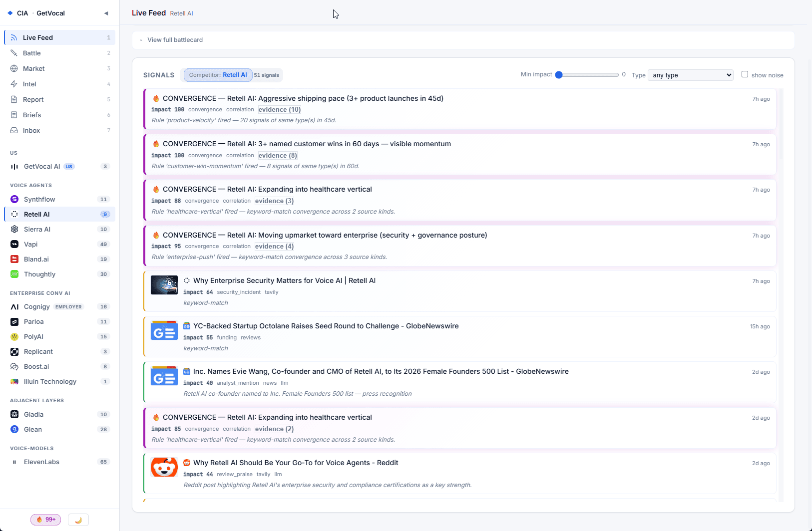812x531 pixels.
Task: Open the Live Feed feed icon
Action: point(14,37)
